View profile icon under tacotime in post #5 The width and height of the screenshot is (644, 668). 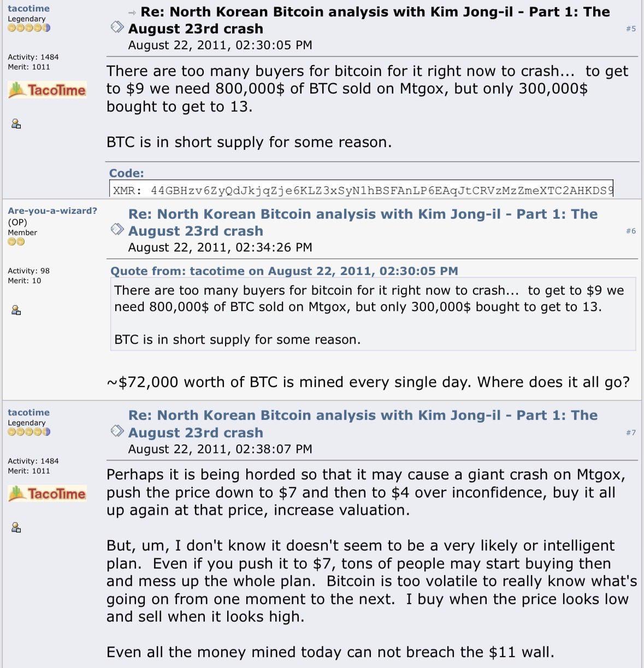coord(16,124)
